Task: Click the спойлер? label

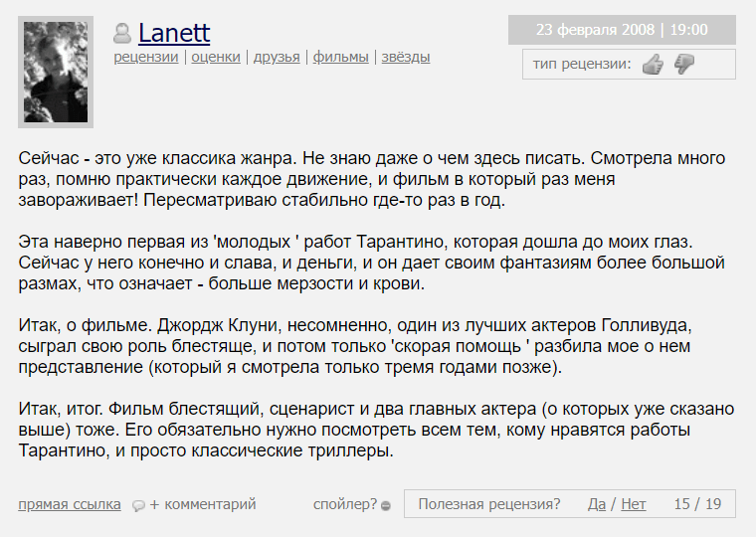Action: tap(345, 504)
